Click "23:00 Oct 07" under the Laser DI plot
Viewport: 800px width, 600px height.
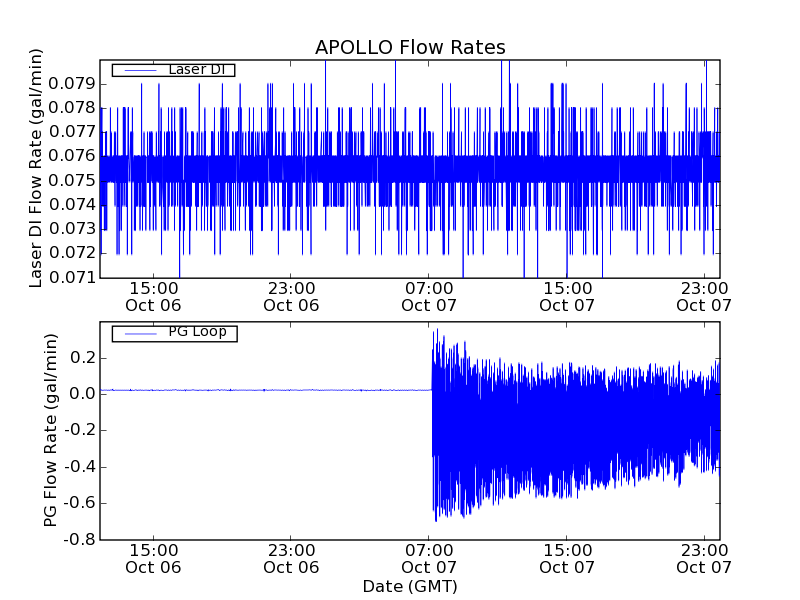click(x=704, y=297)
